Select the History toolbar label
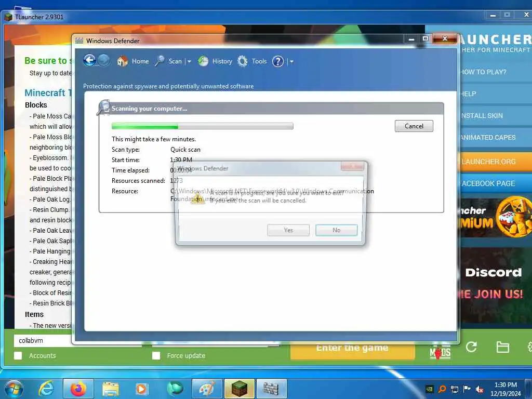 [222, 61]
